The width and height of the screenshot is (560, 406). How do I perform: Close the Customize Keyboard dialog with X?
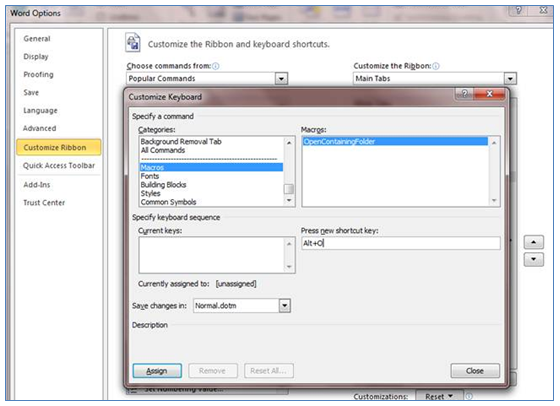[x=489, y=94]
